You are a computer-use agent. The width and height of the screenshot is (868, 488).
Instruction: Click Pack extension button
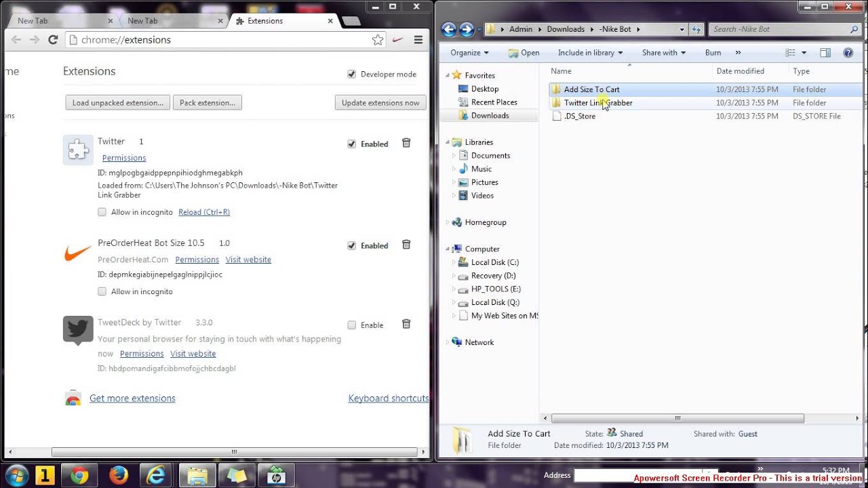(208, 102)
